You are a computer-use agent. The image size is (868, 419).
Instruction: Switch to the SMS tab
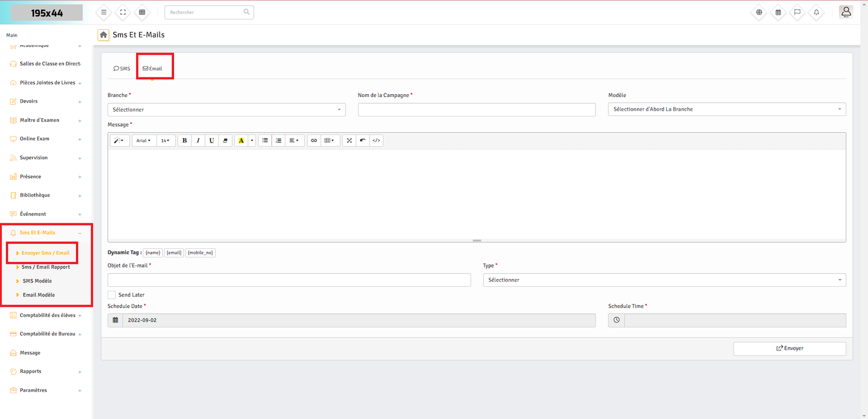click(x=122, y=69)
